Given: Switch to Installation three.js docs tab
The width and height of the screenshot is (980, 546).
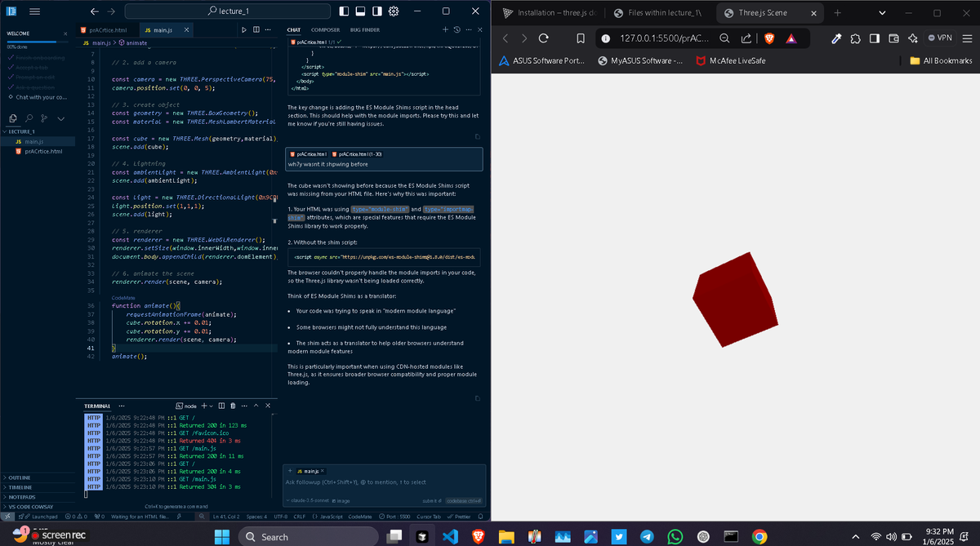Looking at the screenshot, I should click(552, 13).
